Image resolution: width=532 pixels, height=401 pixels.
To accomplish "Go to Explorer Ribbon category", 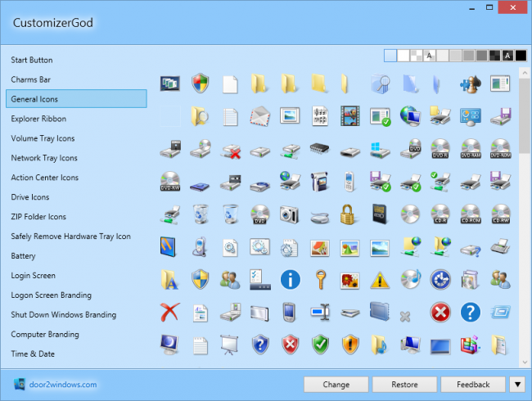I will pyautogui.click(x=38, y=119).
